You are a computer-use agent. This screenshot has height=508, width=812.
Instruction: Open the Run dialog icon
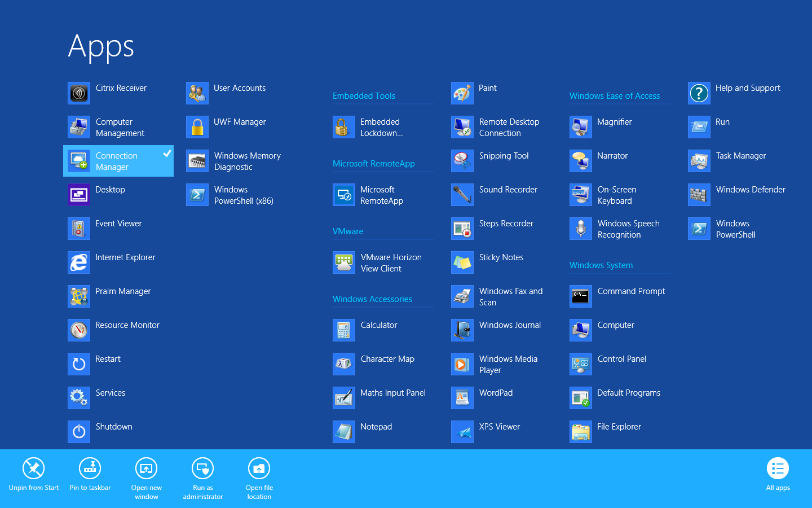(x=699, y=127)
